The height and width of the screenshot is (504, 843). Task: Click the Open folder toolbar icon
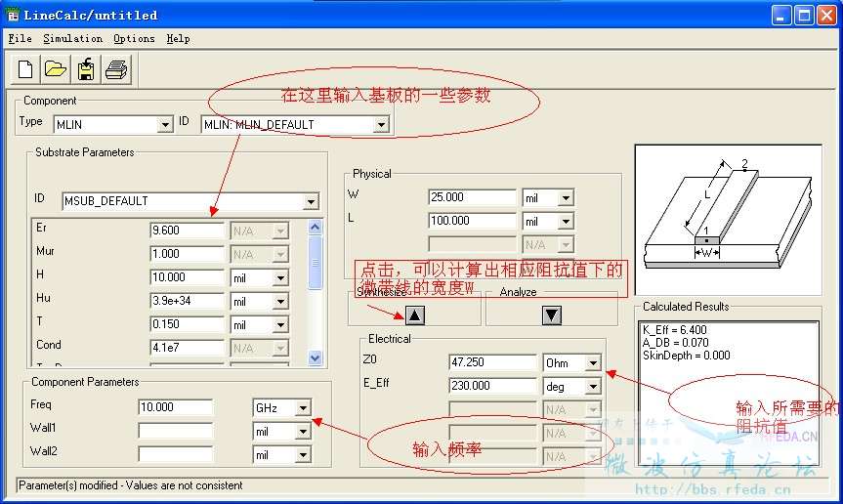pyautogui.click(x=56, y=69)
